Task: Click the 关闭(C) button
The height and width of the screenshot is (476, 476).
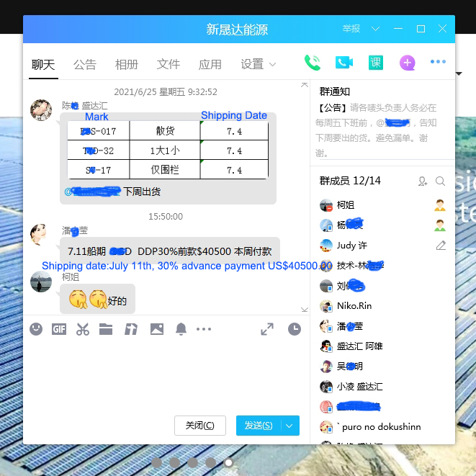Action: [200, 426]
